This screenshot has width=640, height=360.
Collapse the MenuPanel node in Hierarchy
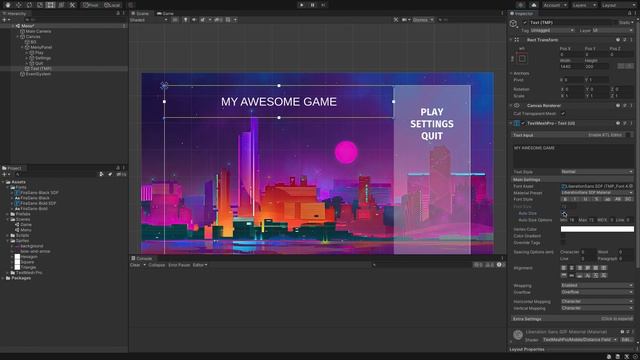[x=22, y=47]
